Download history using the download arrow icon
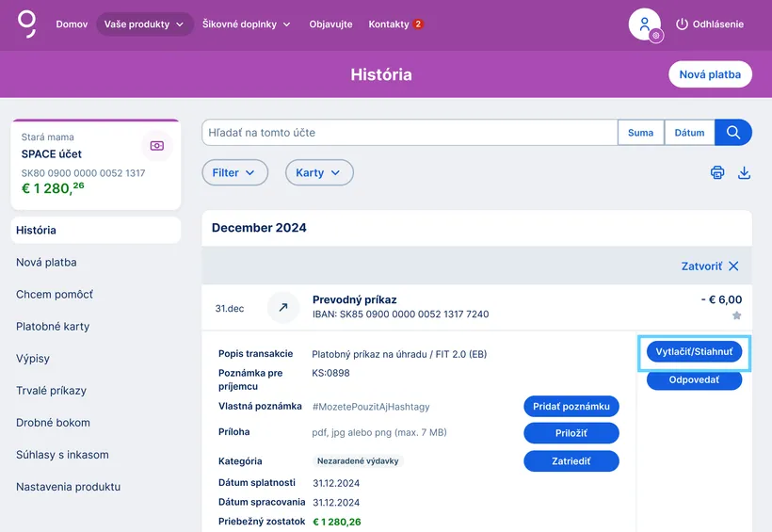 click(x=744, y=172)
